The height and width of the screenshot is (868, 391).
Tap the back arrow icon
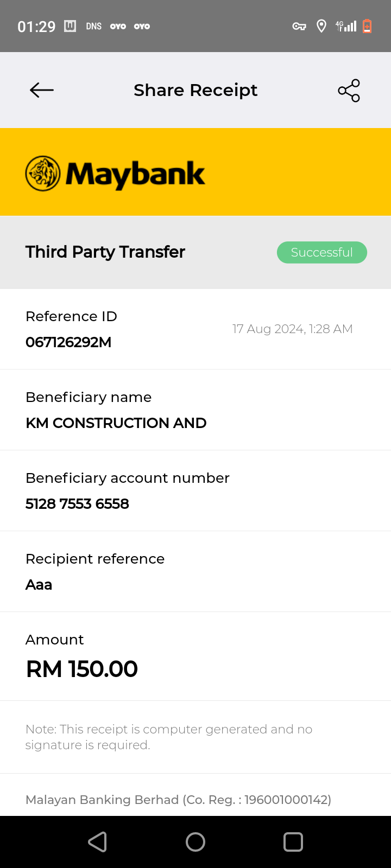click(42, 90)
